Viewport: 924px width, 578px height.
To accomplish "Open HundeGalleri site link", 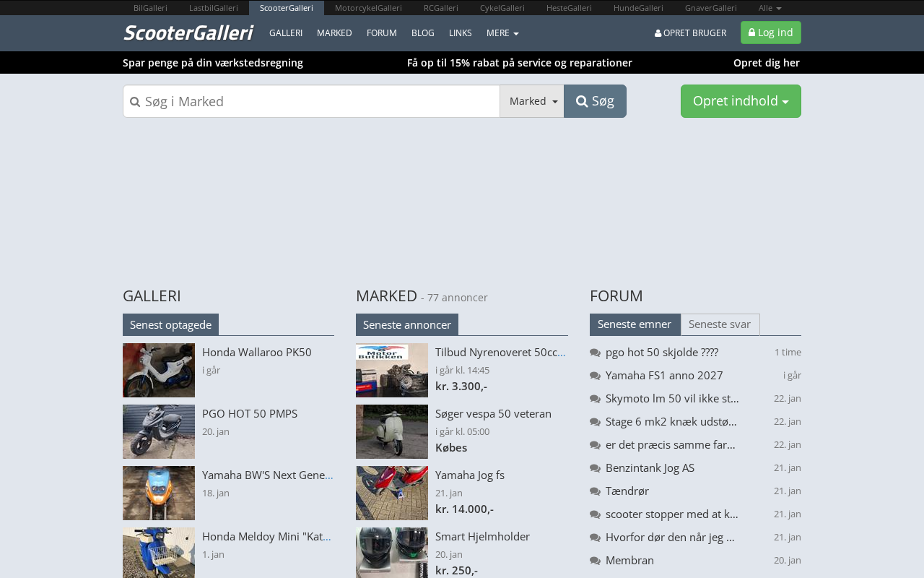I will click(x=638, y=8).
